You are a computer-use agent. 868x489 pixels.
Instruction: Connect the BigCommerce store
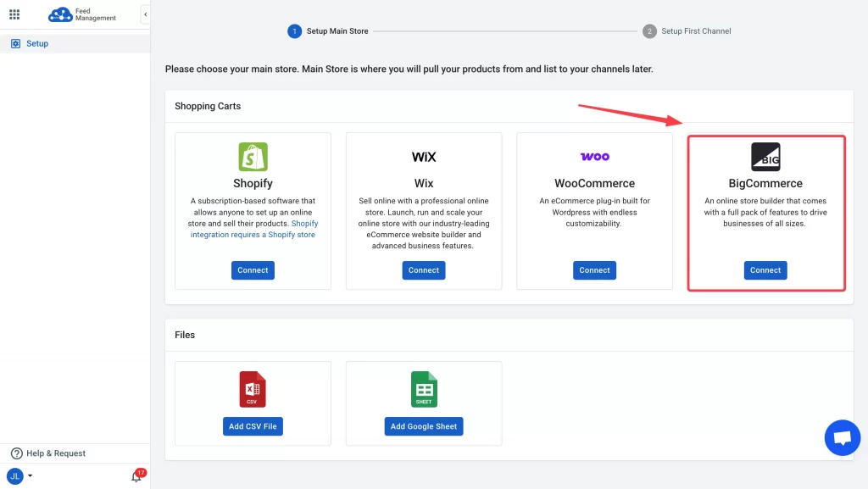[x=765, y=270]
